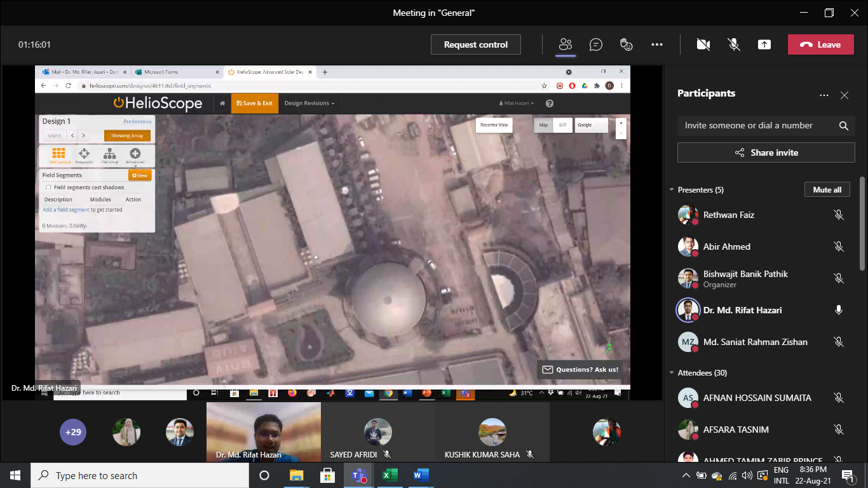Open More actions ellipsis in meeting toolbar
868x488 pixels.
[x=657, y=44]
